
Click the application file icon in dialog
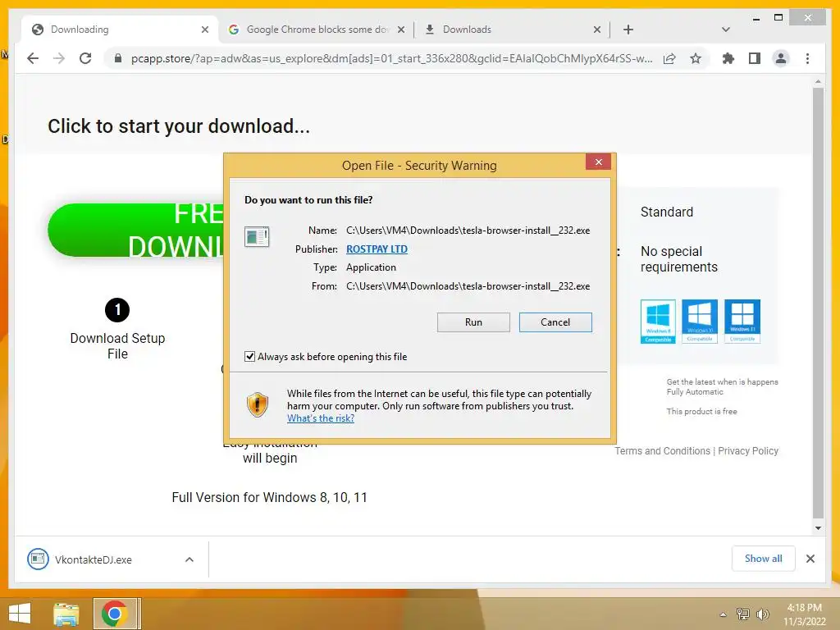point(257,236)
